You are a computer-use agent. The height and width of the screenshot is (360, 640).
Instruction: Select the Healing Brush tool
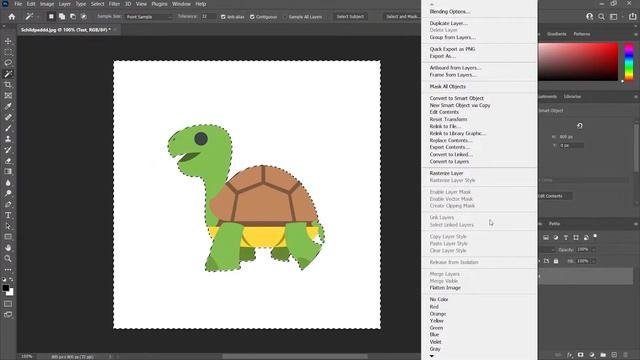click(8, 117)
